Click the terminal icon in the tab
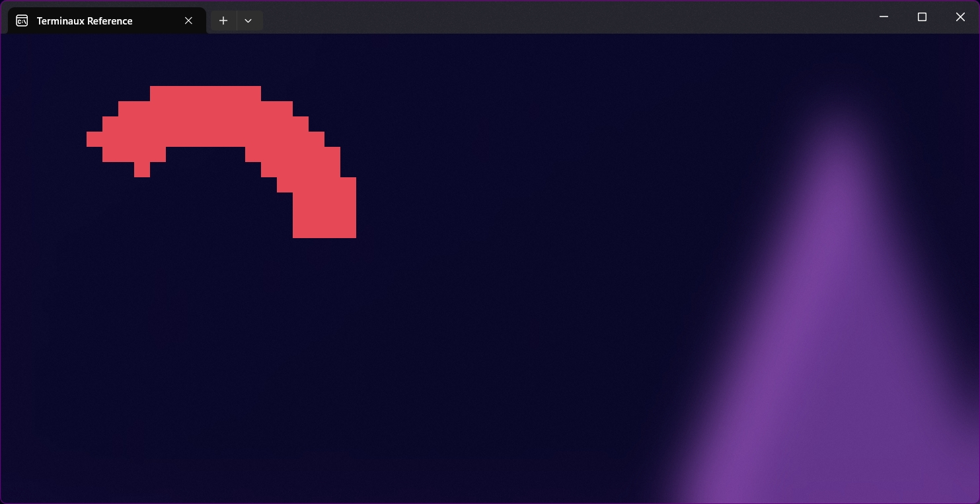Screen dimensions: 980x504 [x=22, y=21]
